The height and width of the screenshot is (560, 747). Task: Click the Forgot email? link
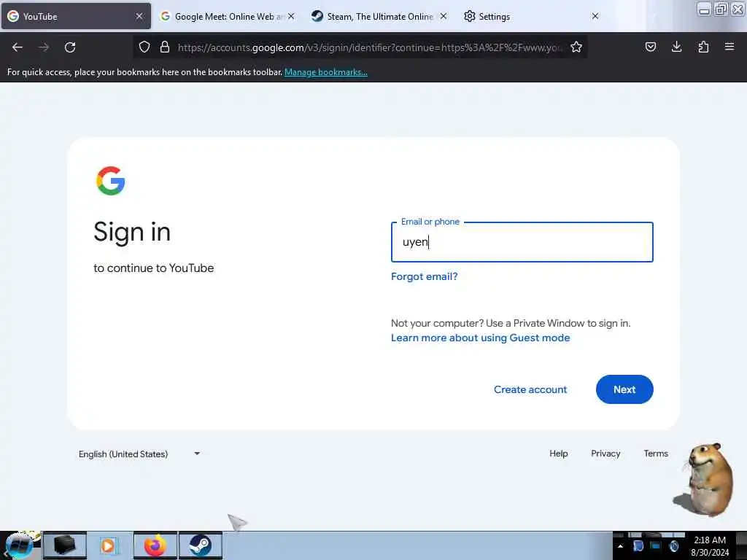click(x=424, y=276)
